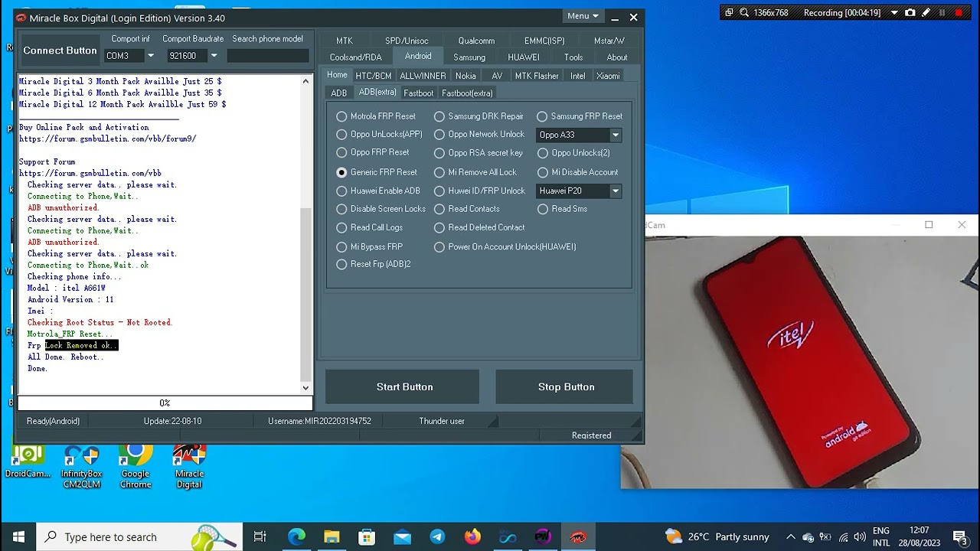This screenshot has height=551, width=980.
Task: Expand the Huawei P20 model dropdown
Action: tap(616, 191)
